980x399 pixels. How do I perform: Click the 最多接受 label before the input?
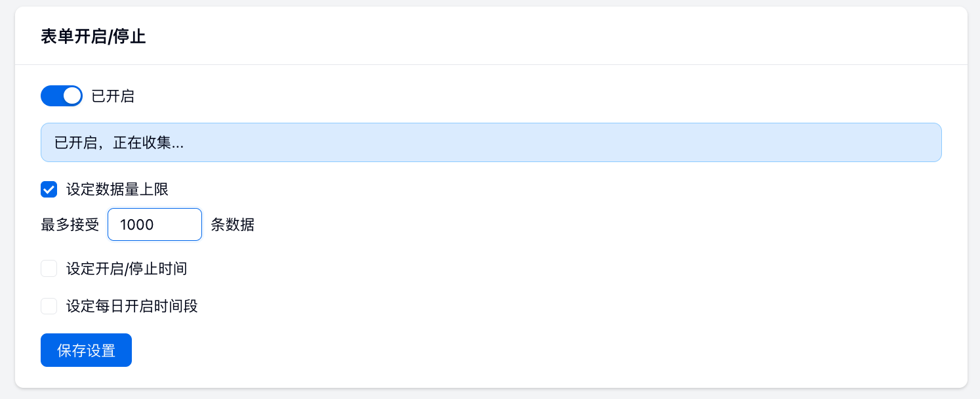point(70,224)
